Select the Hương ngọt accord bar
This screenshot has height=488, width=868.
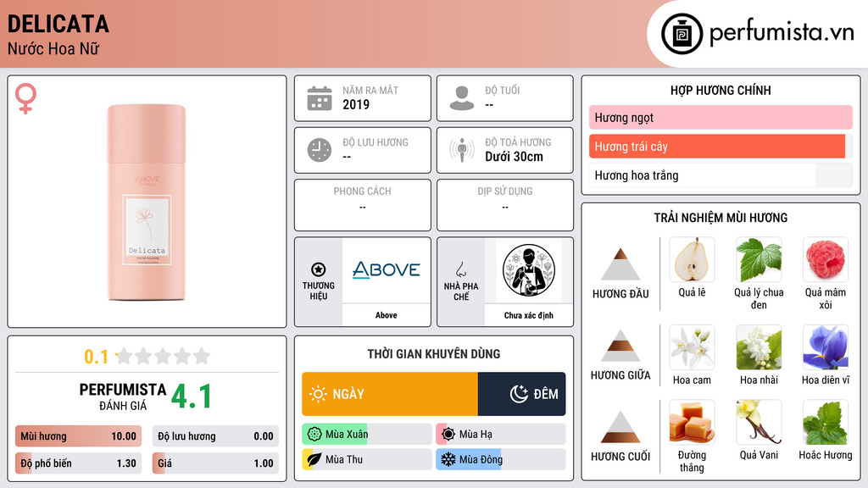[721, 117]
